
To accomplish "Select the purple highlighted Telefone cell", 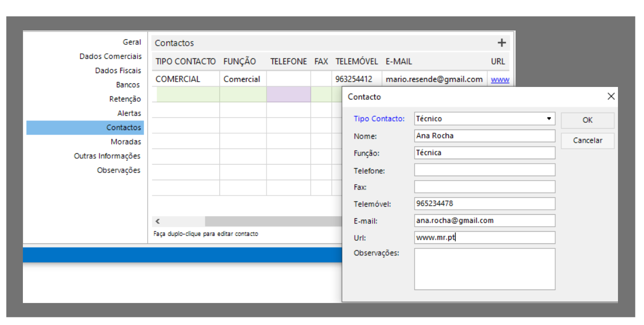I will [x=288, y=94].
